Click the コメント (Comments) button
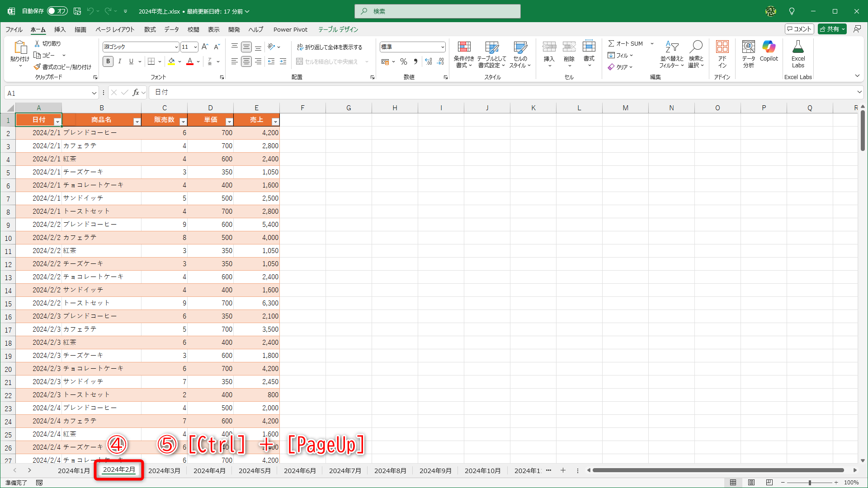Screen dimensions: 868x488 click(799, 28)
